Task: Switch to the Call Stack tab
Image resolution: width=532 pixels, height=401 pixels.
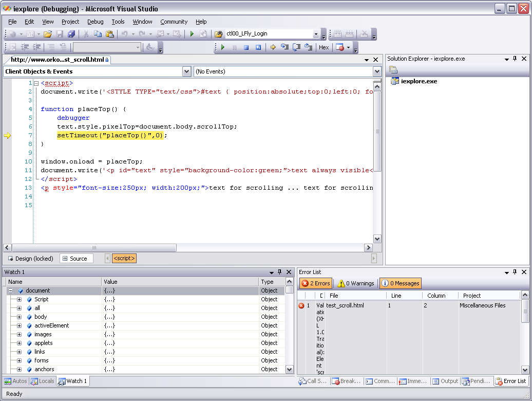Action: coord(313,381)
